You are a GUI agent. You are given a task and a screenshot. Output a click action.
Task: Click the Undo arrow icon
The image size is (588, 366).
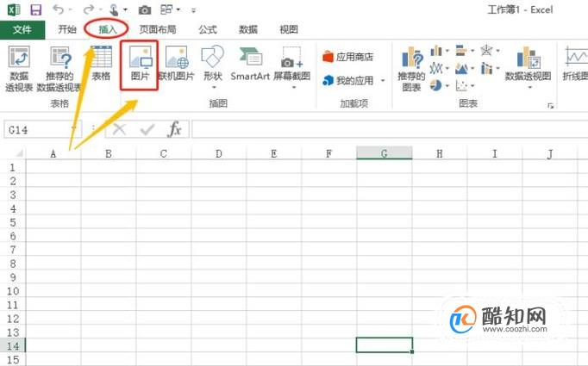tap(58, 9)
